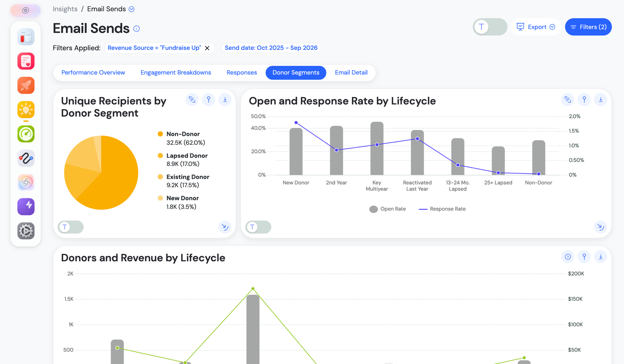Image resolution: width=624 pixels, height=364 pixels.
Task: Click the New Donor response rate data point
Action: point(296,123)
